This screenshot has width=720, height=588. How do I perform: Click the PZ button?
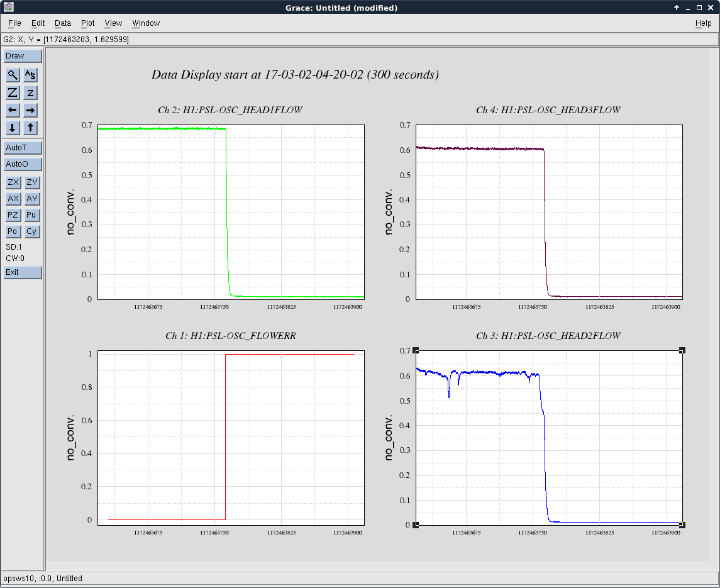point(13,215)
